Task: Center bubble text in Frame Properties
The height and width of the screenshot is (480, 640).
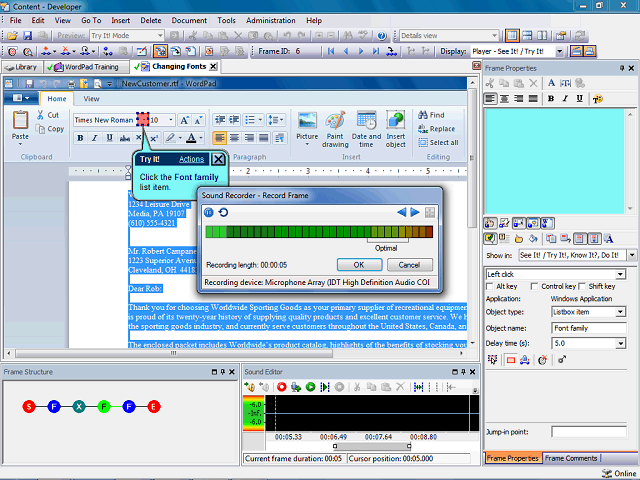Action: point(504,99)
